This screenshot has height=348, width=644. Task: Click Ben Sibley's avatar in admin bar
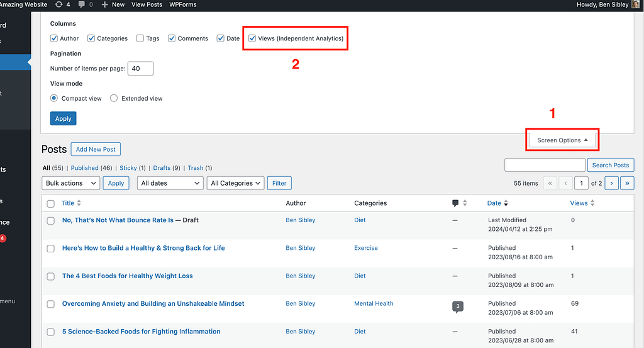(x=635, y=4)
